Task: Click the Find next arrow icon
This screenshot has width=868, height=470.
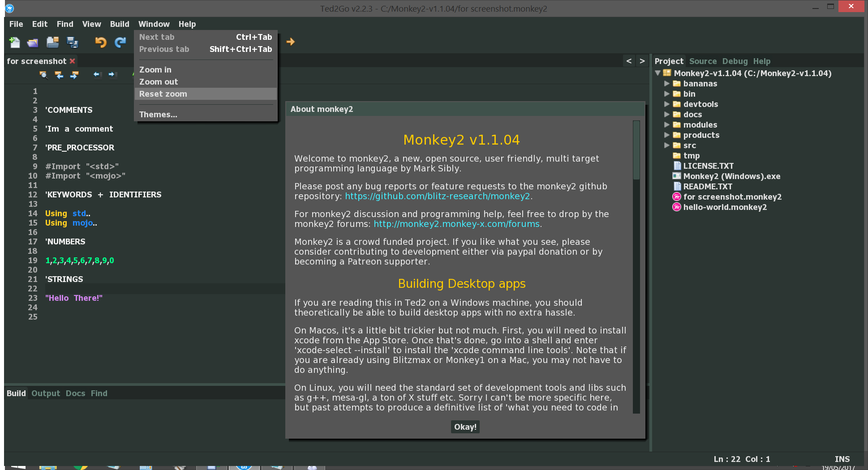Action: tap(74, 75)
